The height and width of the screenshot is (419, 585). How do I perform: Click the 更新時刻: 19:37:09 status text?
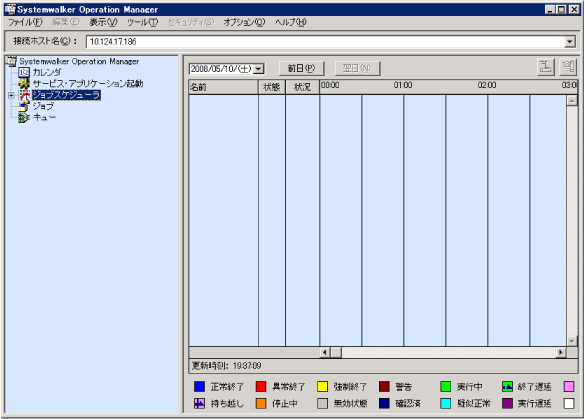(226, 366)
